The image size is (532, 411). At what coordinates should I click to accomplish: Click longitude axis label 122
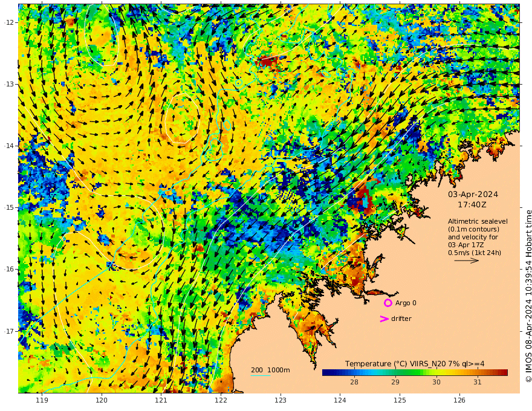tap(221, 400)
